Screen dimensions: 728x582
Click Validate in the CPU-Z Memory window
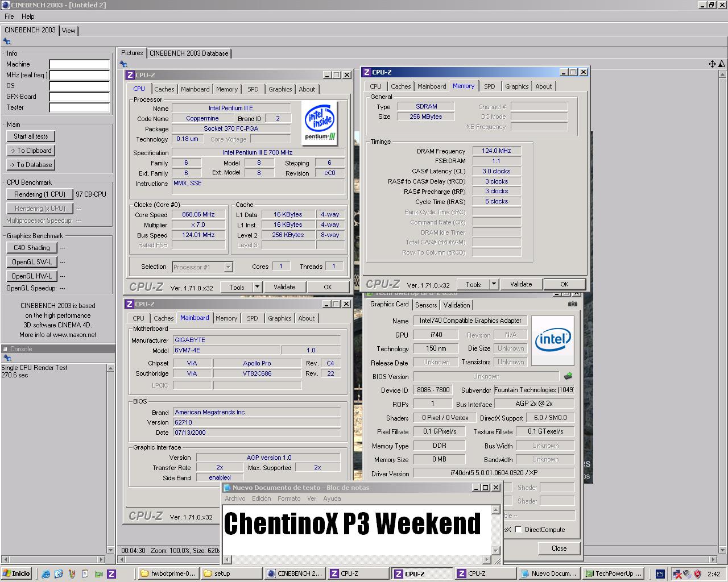pyautogui.click(x=521, y=284)
